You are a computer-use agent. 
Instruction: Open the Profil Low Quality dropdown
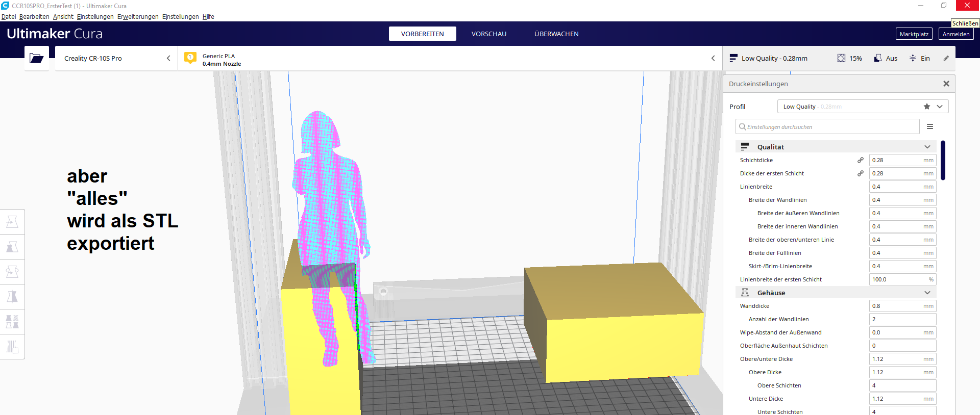click(940, 107)
